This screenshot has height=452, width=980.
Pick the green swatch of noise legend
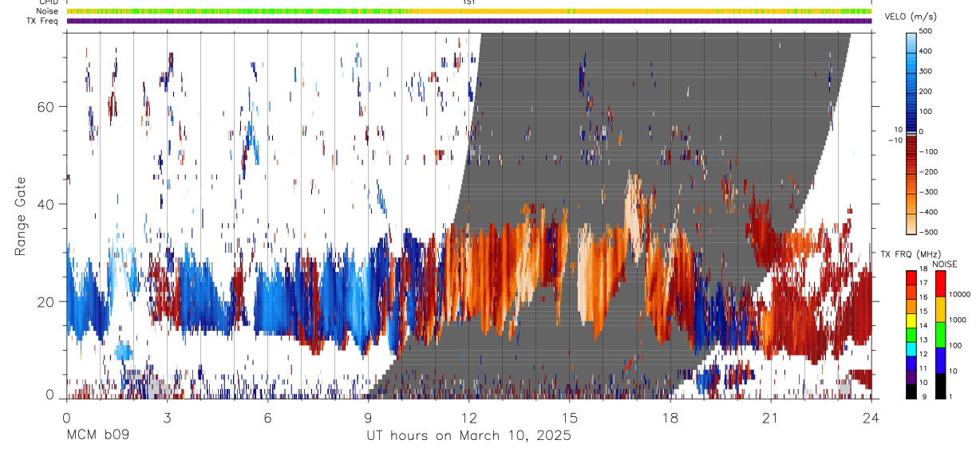click(940, 333)
